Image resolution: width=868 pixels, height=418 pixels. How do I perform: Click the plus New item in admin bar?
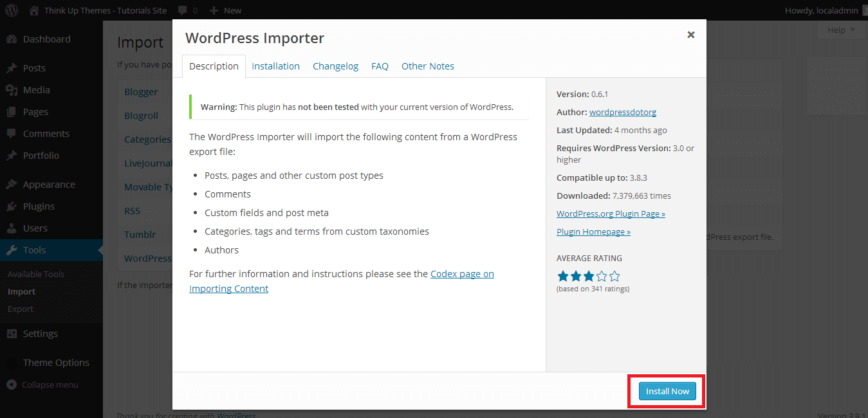[225, 10]
